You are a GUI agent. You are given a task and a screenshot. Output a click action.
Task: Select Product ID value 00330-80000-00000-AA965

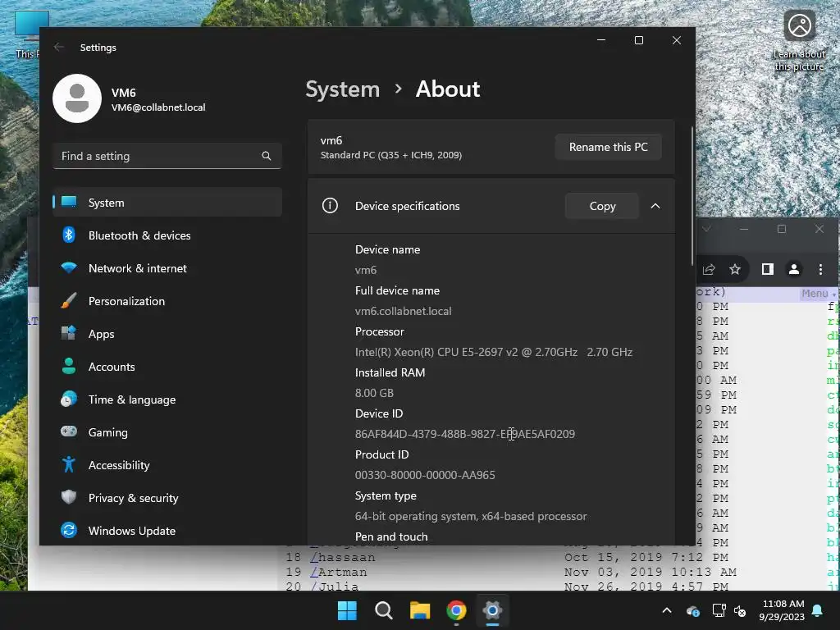(425, 475)
